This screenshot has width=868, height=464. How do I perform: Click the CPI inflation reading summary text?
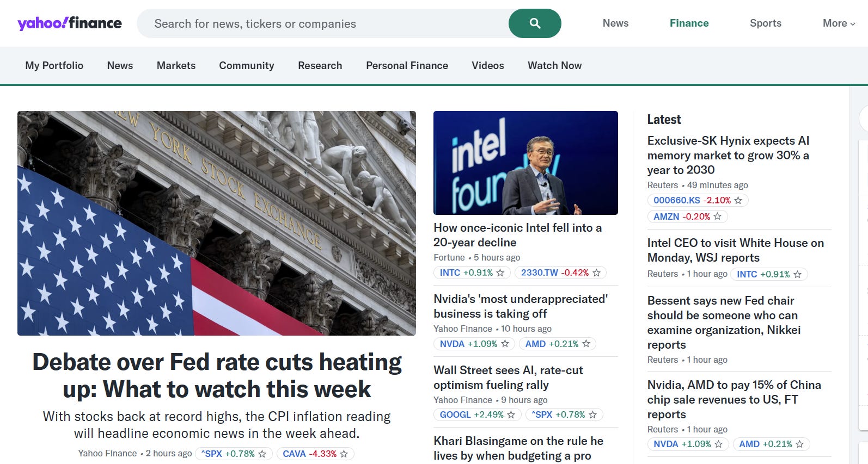(x=217, y=425)
